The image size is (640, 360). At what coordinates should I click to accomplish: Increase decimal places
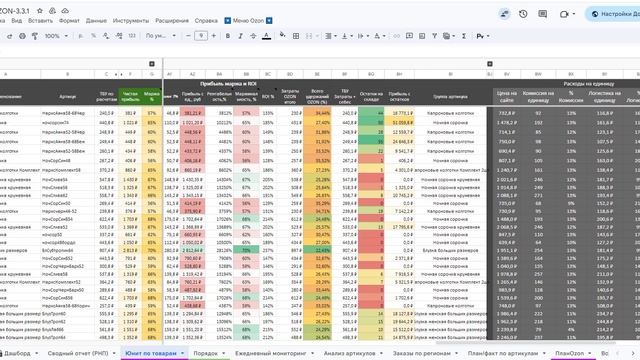coord(119,36)
